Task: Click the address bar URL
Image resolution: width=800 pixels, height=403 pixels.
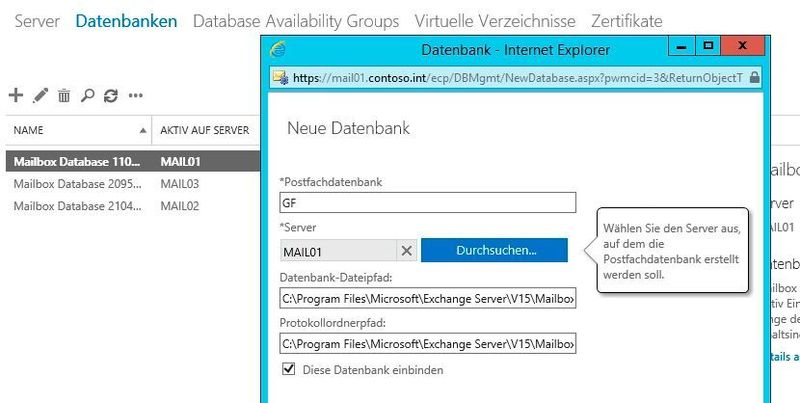Action: point(518,78)
